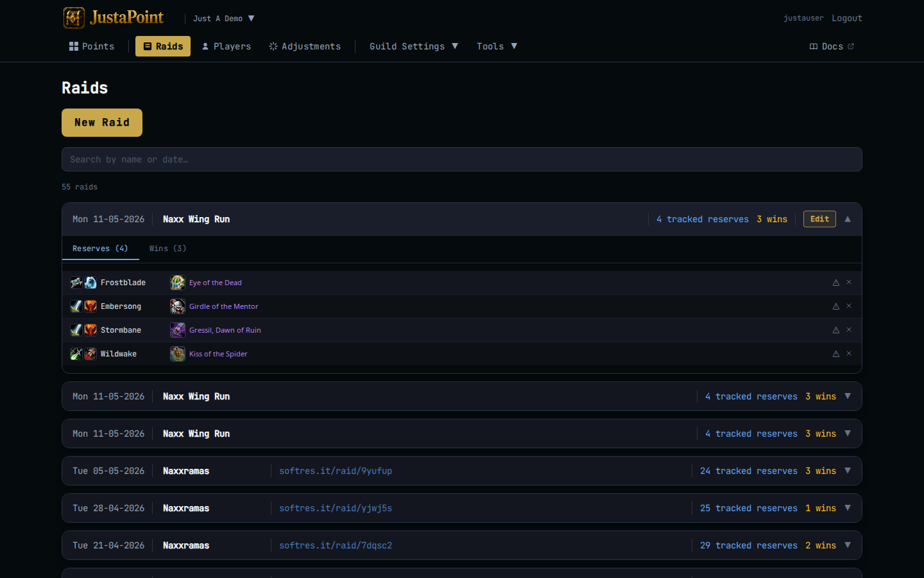This screenshot has height=578, width=924.
Task: Open the softres.it/raid/yjwj5s link
Action: click(336, 508)
